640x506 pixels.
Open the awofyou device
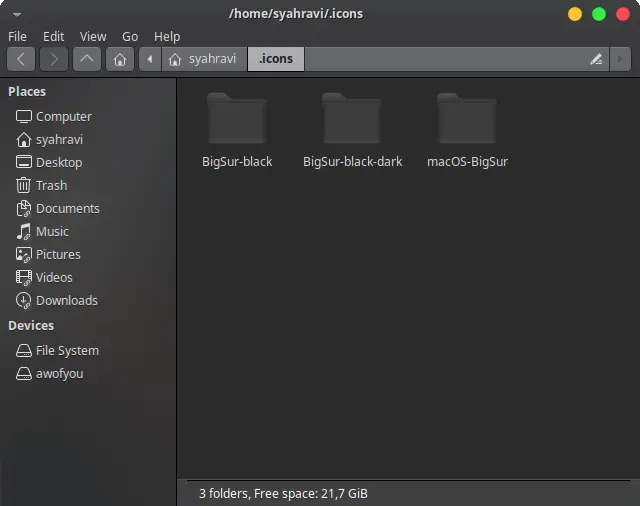pos(49,374)
